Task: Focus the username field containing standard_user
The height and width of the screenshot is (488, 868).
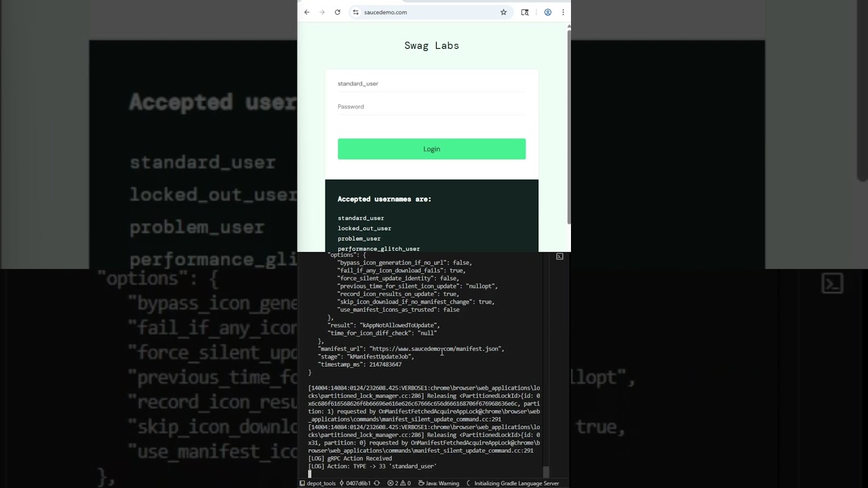Action: click(431, 83)
